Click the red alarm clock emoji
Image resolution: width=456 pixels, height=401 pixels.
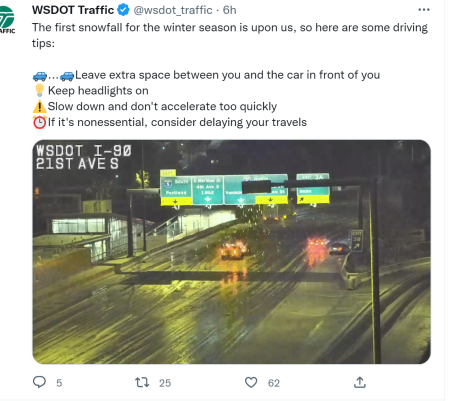(x=39, y=122)
